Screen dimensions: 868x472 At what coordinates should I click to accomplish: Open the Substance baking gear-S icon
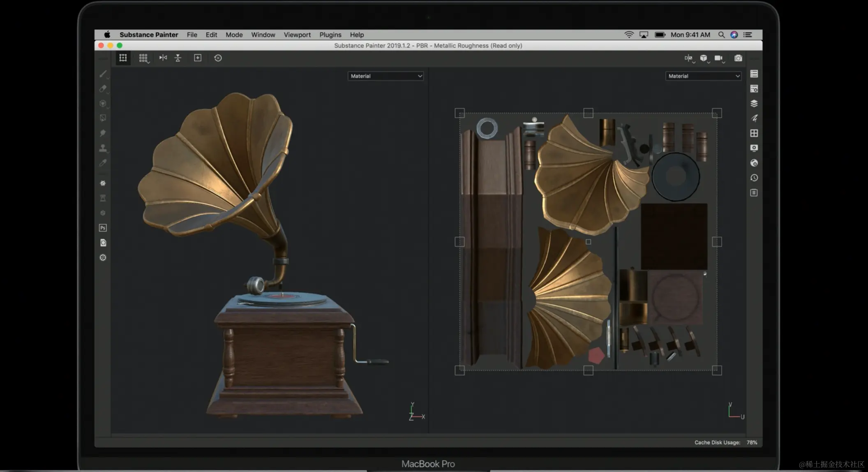click(103, 183)
